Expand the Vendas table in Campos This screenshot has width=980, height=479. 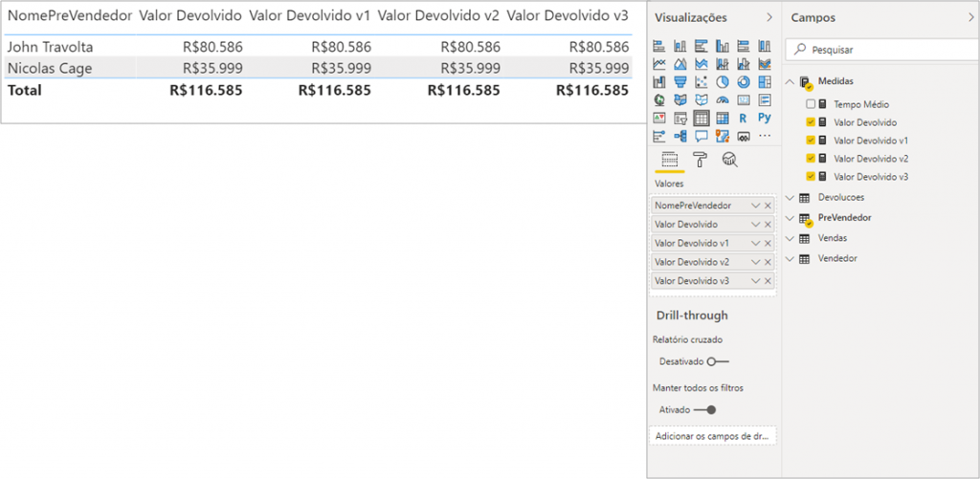pyautogui.click(x=790, y=238)
